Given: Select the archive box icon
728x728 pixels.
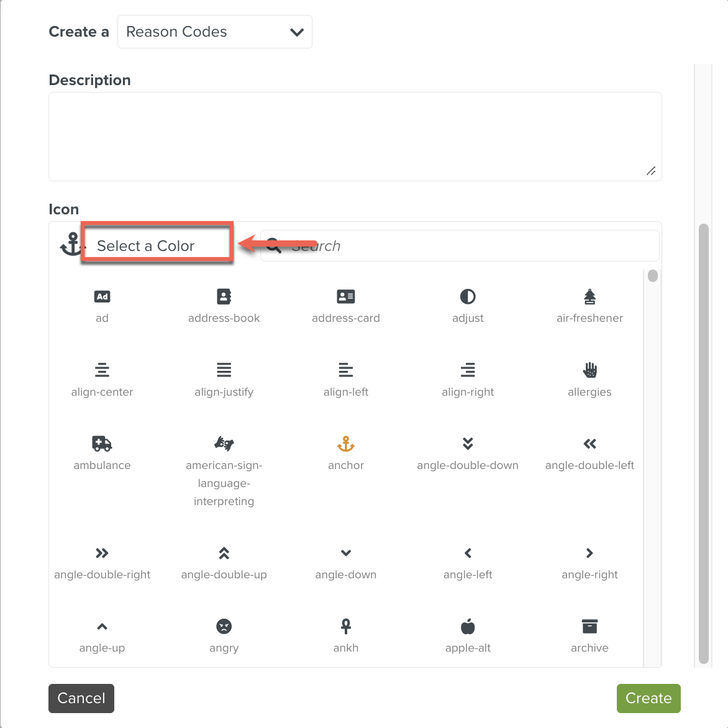Looking at the screenshot, I should click(x=589, y=626).
